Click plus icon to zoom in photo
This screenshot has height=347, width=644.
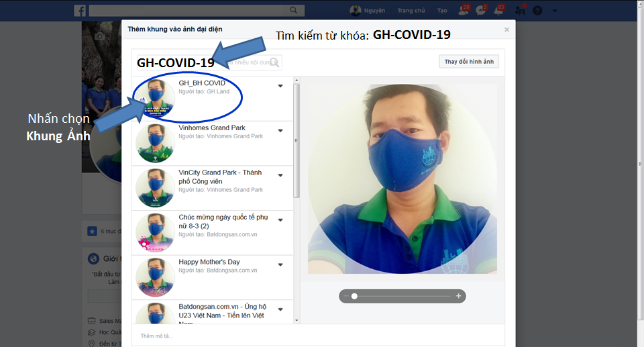[458, 296]
